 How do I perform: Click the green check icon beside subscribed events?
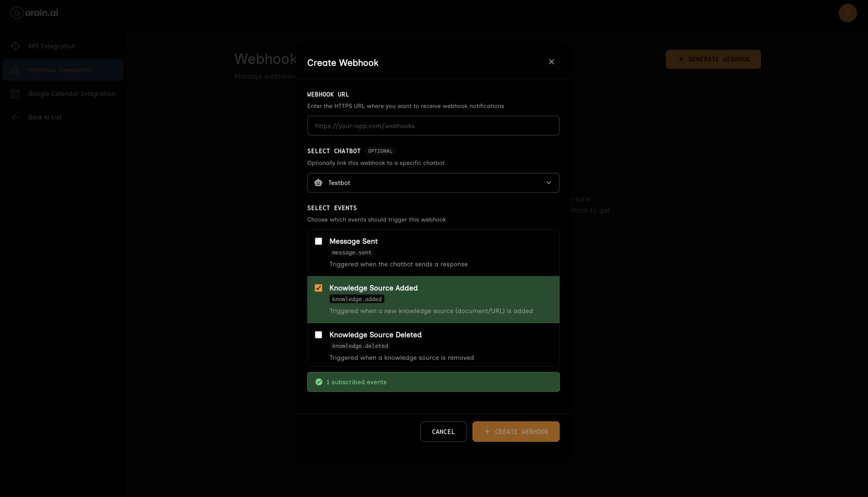[319, 382]
